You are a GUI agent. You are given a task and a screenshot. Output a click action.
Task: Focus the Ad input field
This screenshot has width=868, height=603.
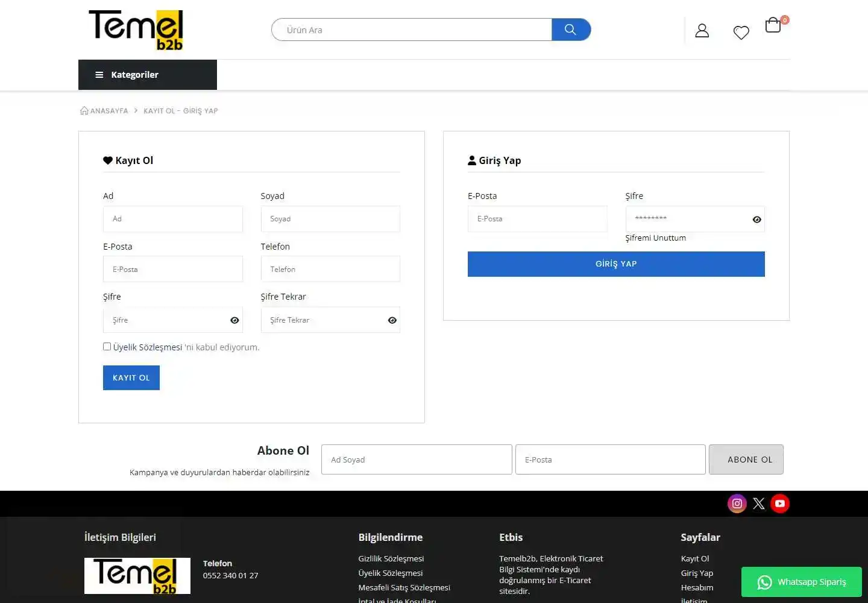(173, 219)
